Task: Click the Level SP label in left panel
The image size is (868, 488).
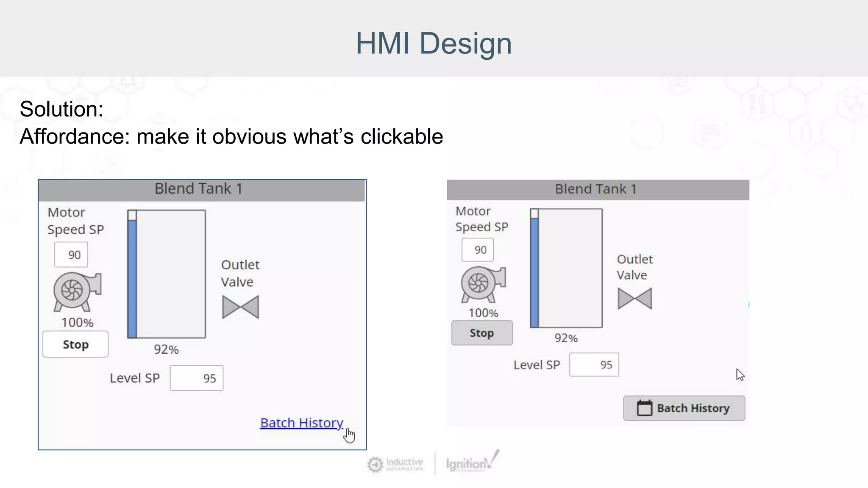Action: pos(135,378)
